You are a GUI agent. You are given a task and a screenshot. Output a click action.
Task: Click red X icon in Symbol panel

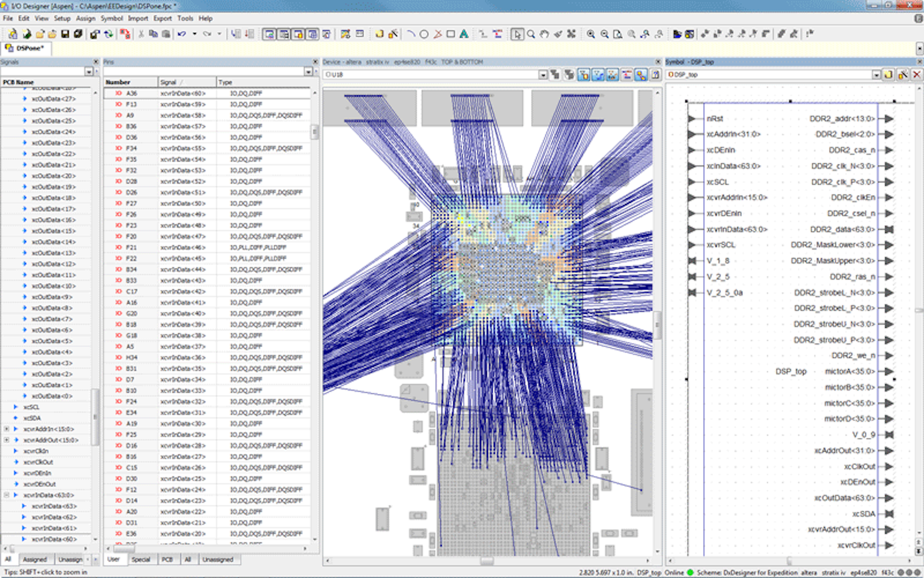point(916,75)
